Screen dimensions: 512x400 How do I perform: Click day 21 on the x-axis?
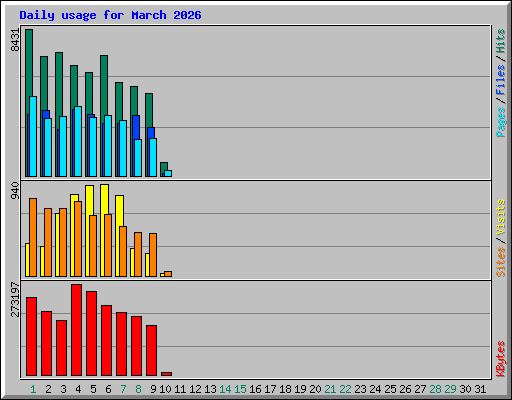click(330, 389)
